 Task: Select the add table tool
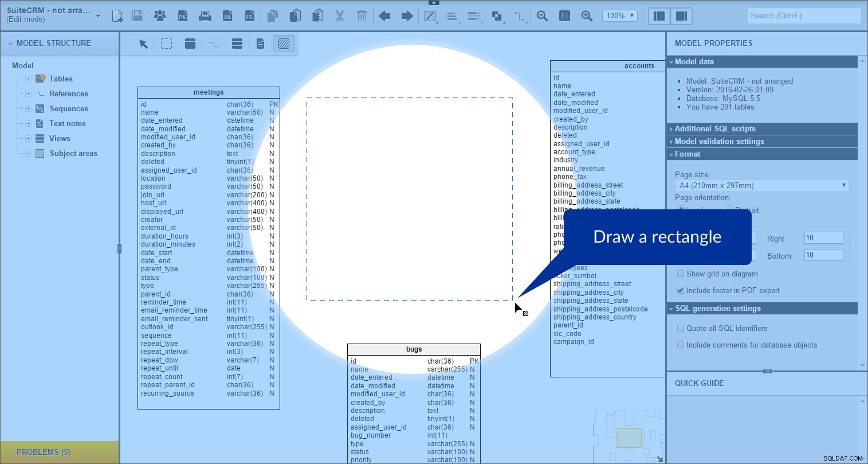[190, 44]
